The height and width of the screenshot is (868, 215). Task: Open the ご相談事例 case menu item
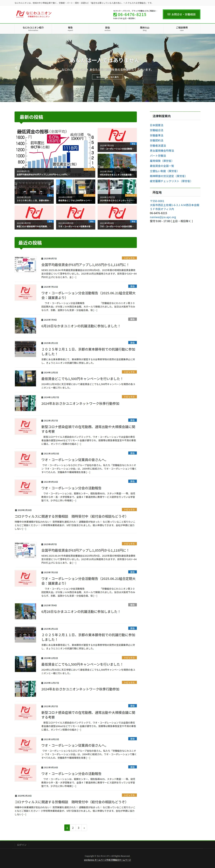coord(182,29)
